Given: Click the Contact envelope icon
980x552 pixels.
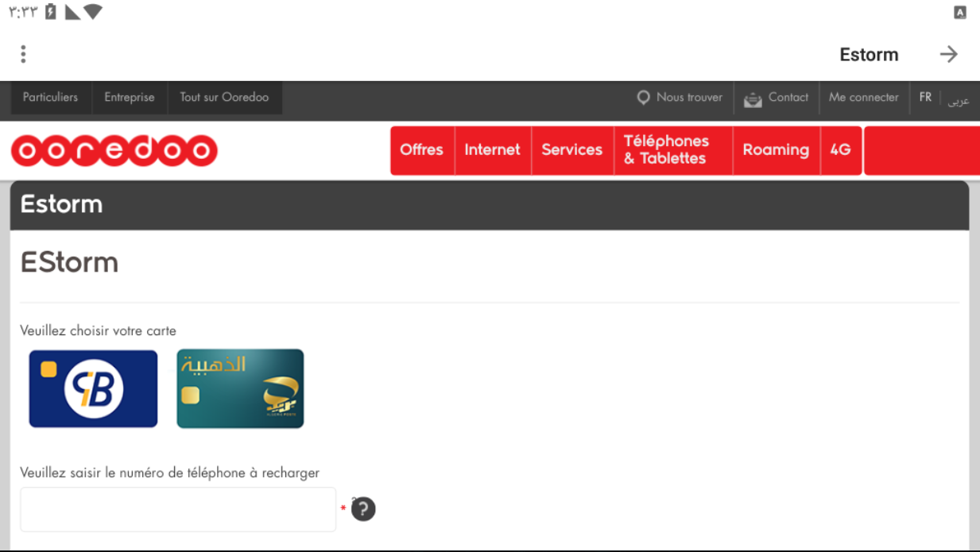Looking at the screenshot, I should tap(752, 98).
